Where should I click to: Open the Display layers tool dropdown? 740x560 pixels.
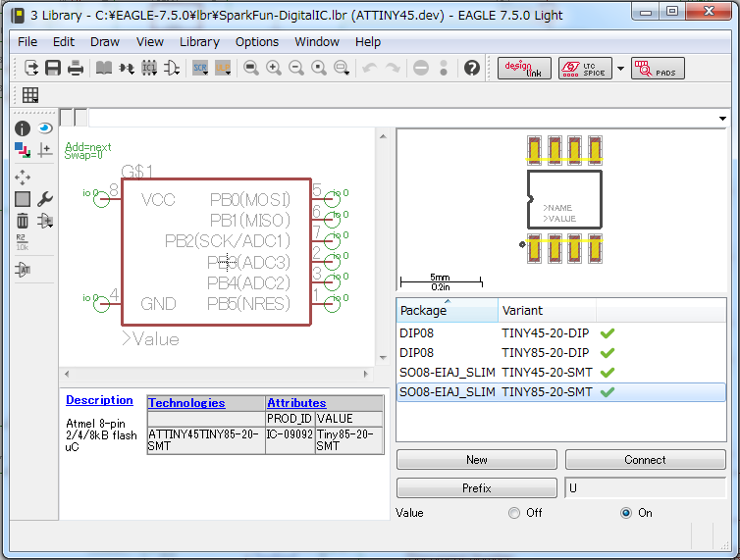point(23,150)
